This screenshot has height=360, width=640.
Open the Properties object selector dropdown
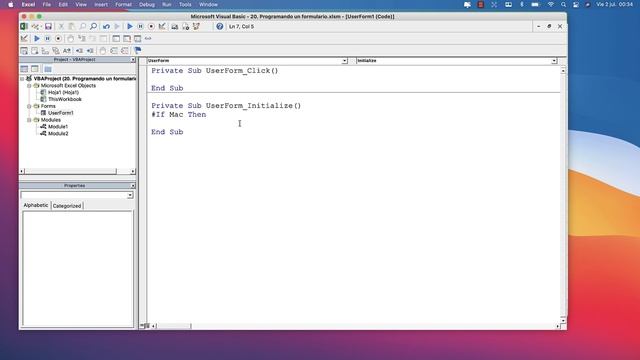point(130,196)
